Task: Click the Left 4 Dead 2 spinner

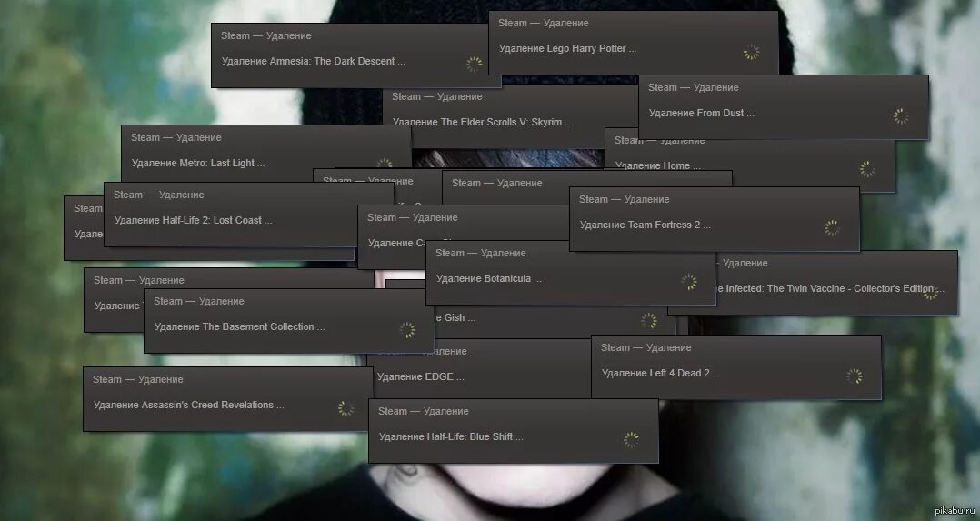Action: (x=855, y=376)
